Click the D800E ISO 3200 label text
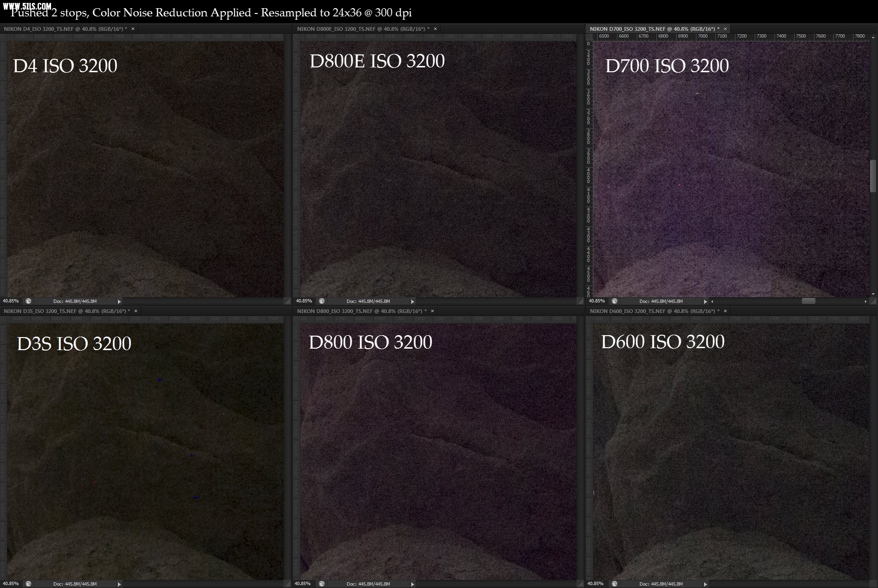The height and width of the screenshot is (588, 878). (377, 61)
